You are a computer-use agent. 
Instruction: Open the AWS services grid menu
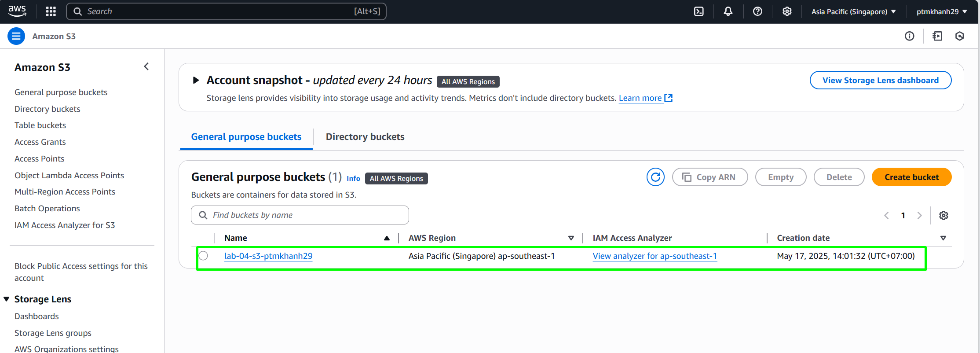(x=51, y=11)
